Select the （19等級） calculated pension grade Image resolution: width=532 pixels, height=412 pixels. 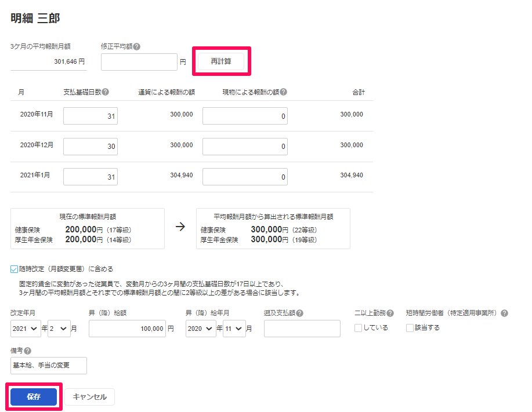(305, 240)
